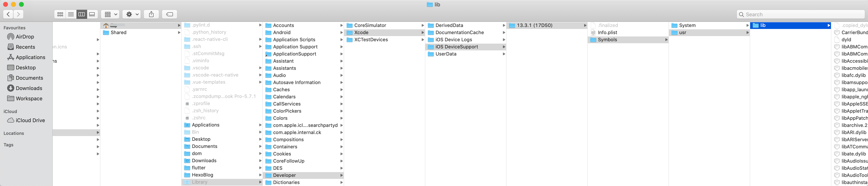Select Desktop in the Favourites sidebar
This screenshot has height=186, width=868.
(x=22, y=67)
